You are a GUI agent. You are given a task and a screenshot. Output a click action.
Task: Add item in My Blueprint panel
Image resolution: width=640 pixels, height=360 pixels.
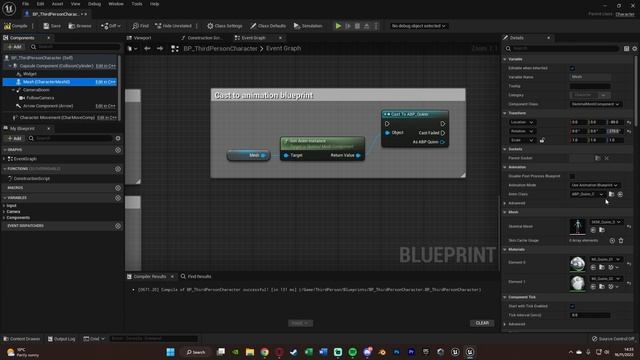click(x=14, y=138)
